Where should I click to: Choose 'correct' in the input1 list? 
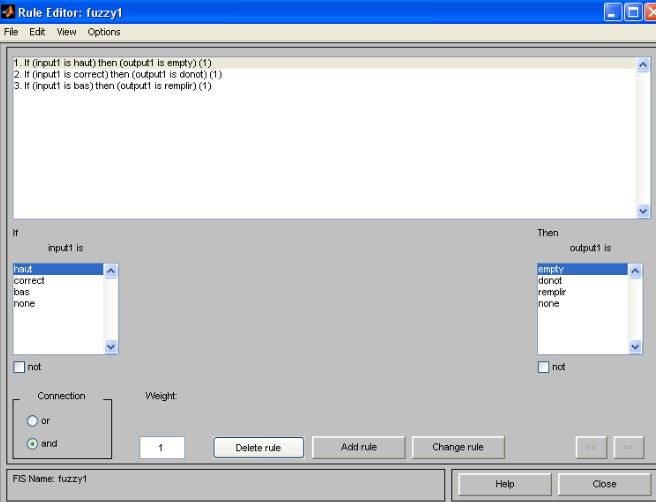click(x=29, y=281)
